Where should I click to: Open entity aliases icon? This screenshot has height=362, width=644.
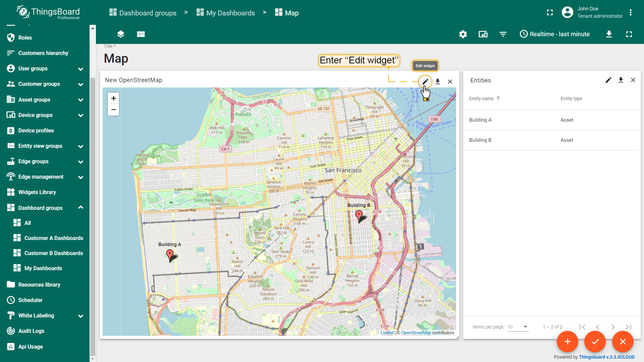[483, 34]
